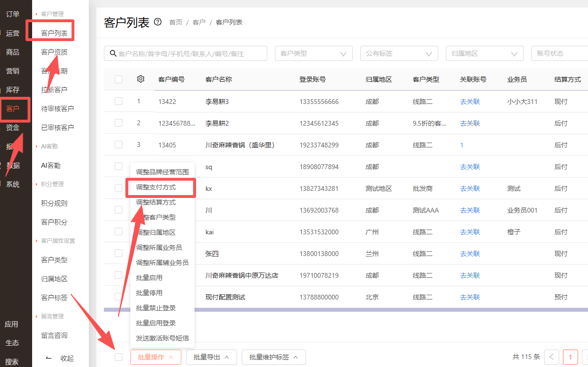
Task: Select 发送激活账号短信 in batch menu
Action: coord(162,338)
